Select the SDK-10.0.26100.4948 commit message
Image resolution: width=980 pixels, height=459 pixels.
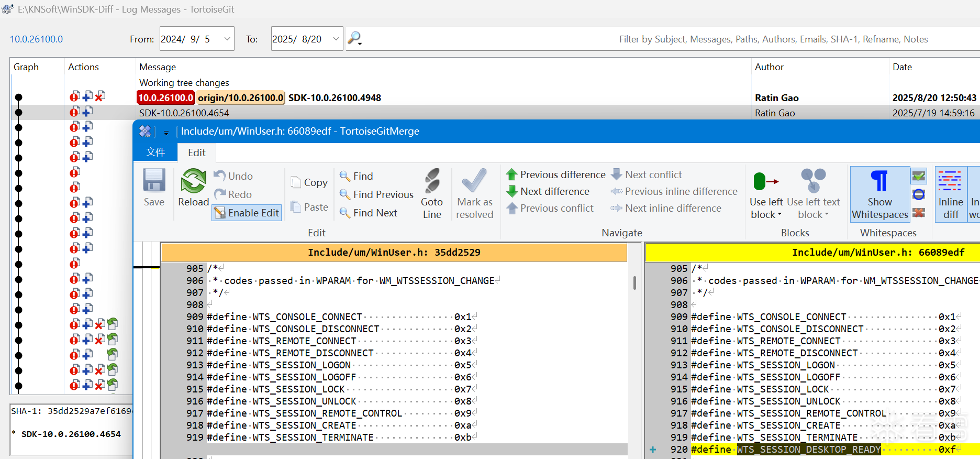[x=335, y=98]
